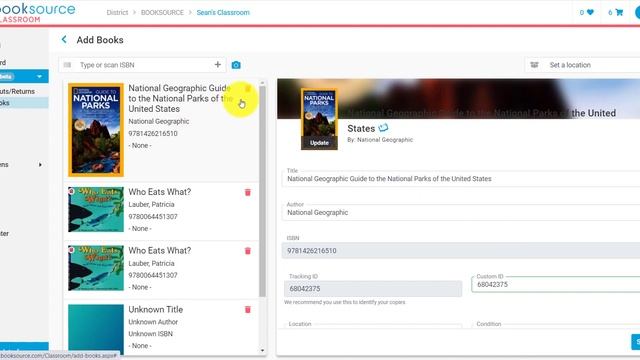Click the ISBN field in the details form
Screen dimensions: 640x360
click(461, 251)
